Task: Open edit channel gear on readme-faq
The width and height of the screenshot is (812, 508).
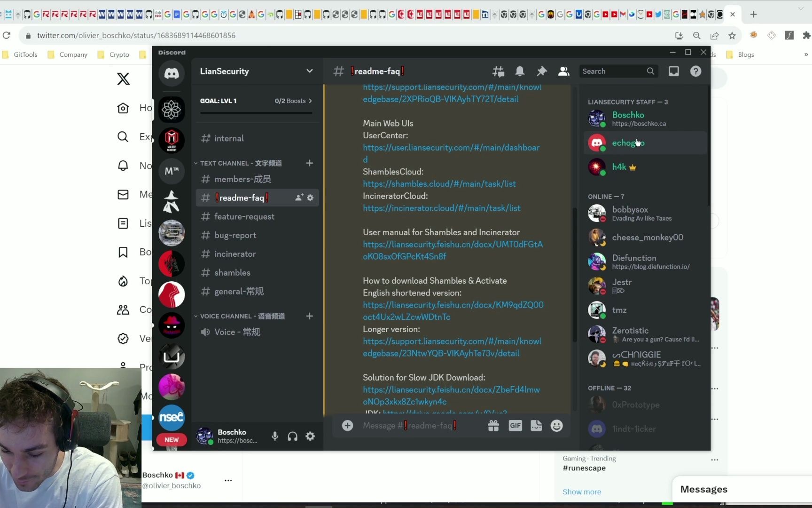Action: point(310,198)
